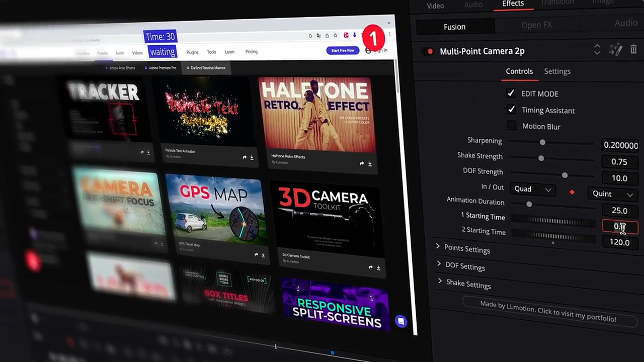Click the up/down reorder arrows for Multi-Point Camera 2p

coord(597,49)
